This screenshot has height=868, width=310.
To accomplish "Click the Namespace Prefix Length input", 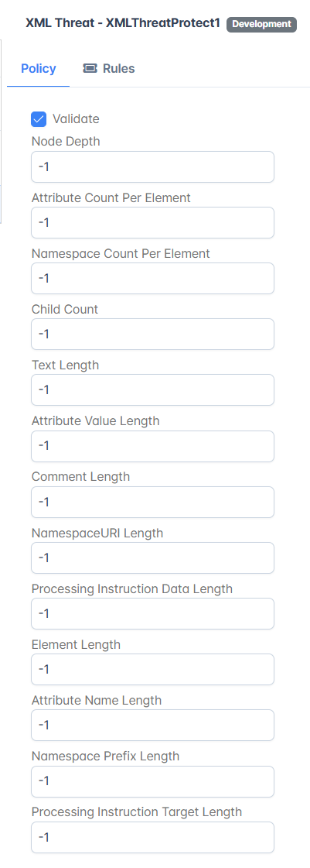I will pyautogui.click(x=152, y=781).
